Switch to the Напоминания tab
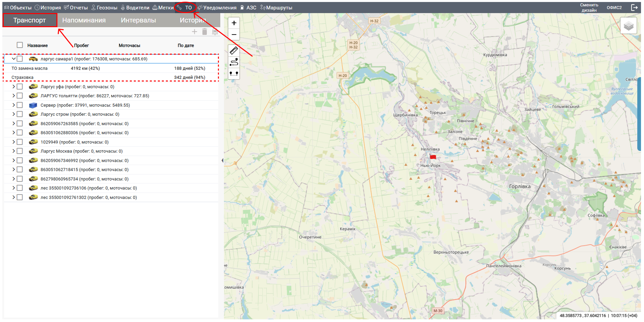The height and width of the screenshot is (322, 644). (84, 20)
